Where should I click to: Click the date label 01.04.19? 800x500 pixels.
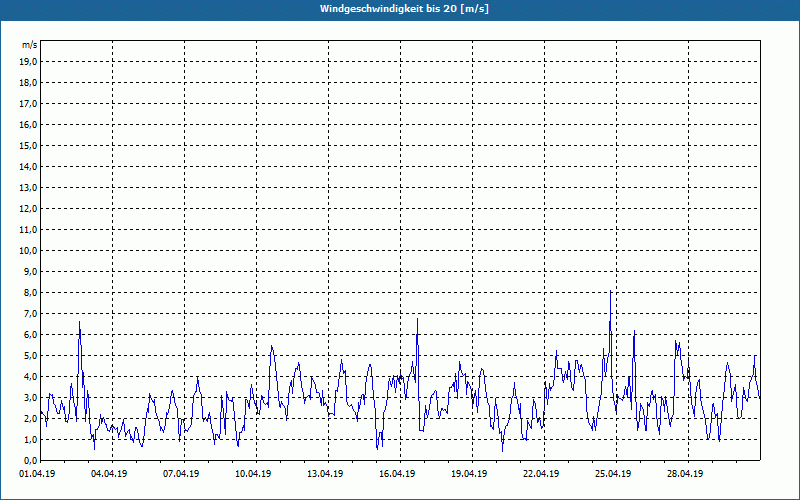coord(37,474)
